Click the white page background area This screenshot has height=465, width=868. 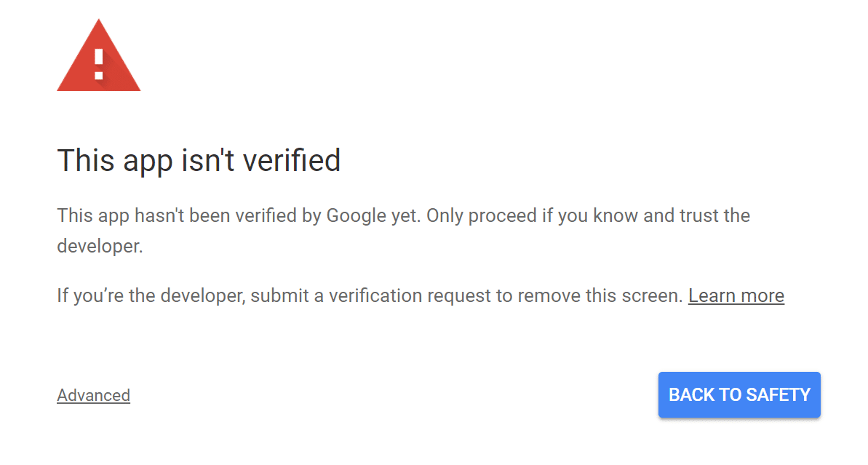coord(437,342)
